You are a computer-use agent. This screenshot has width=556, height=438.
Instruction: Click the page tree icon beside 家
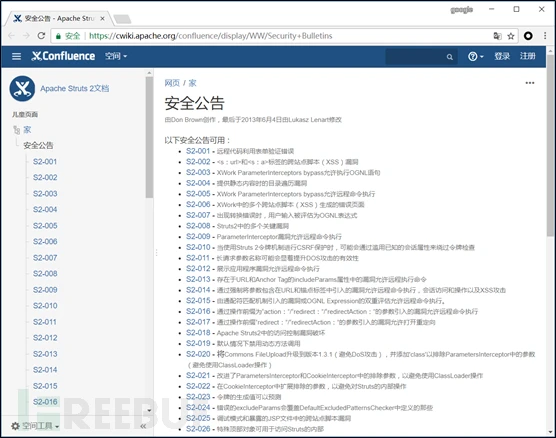point(16,130)
